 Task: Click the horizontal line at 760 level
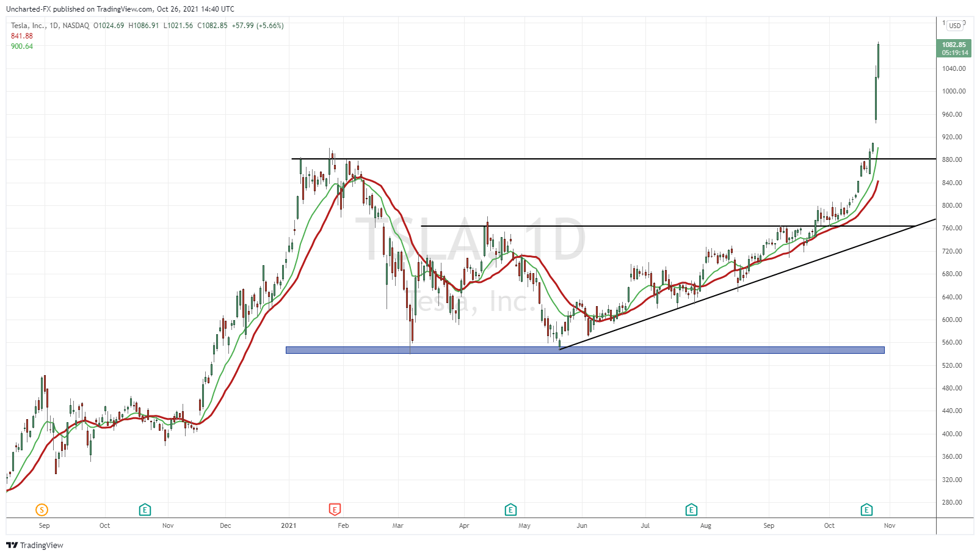tap(669, 226)
